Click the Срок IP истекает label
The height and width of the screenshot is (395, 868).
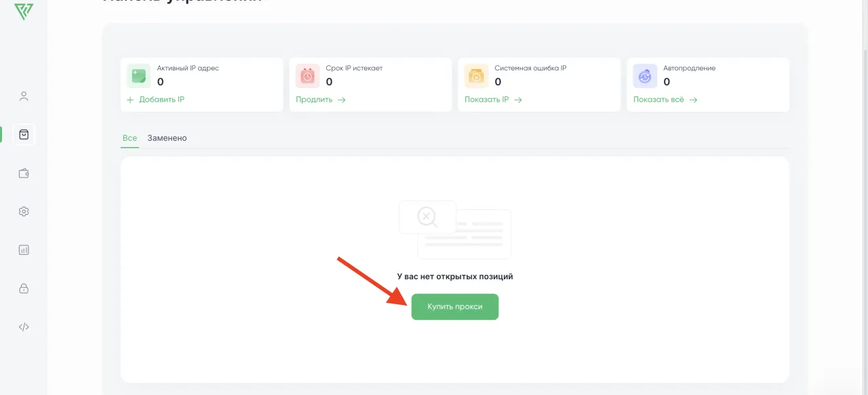[x=354, y=68]
